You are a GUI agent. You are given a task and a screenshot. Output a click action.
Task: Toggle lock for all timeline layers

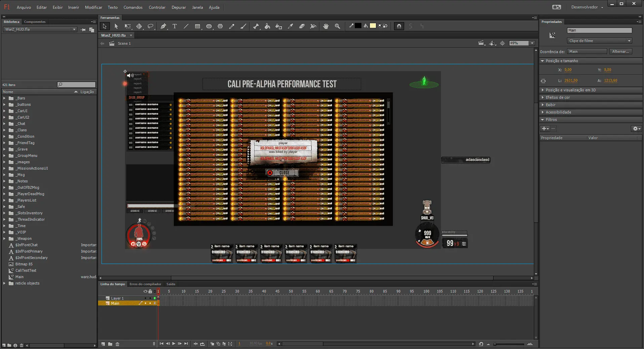coord(150,291)
